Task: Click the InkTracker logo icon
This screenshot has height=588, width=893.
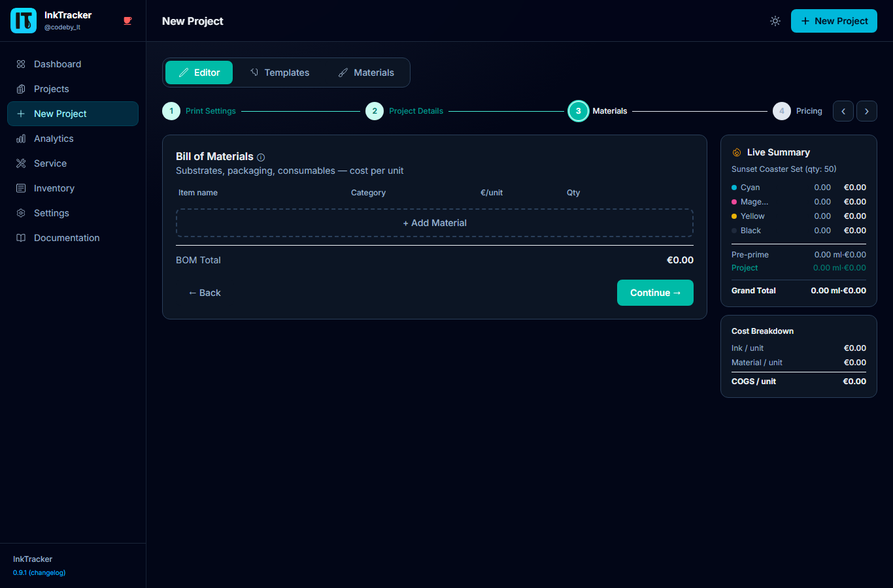Action: 24,21
